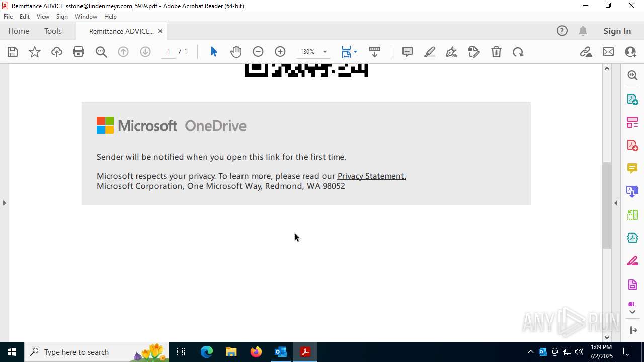Collapse the right tools pane

616,203
